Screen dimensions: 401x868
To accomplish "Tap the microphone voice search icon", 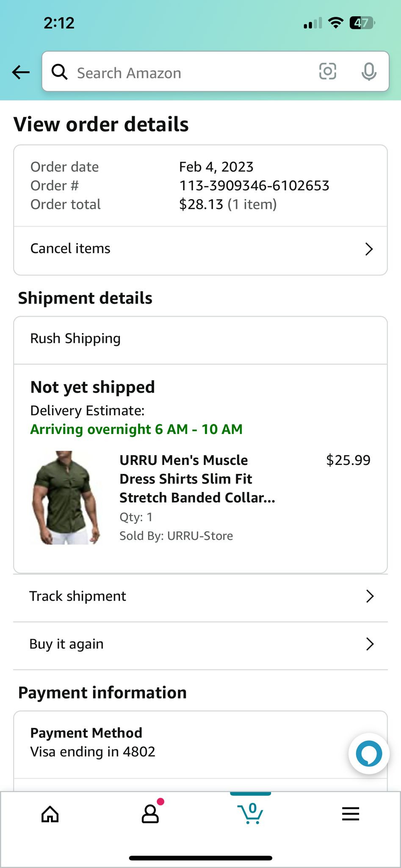I will tap(369, 71).
